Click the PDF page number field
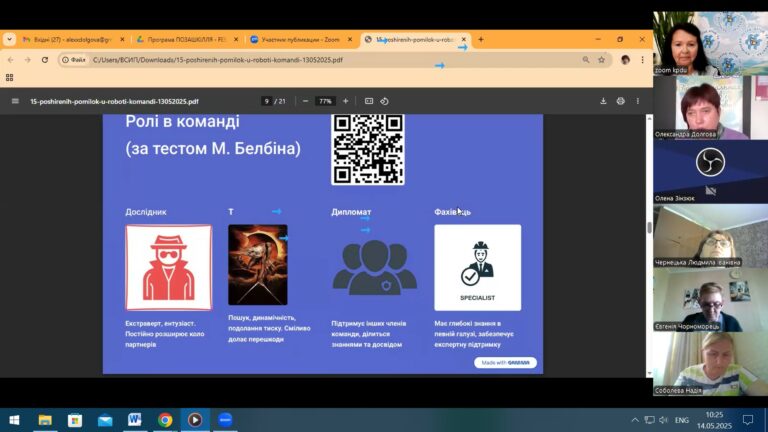This screenshot has width=768, height=432. tap(267, 101)
